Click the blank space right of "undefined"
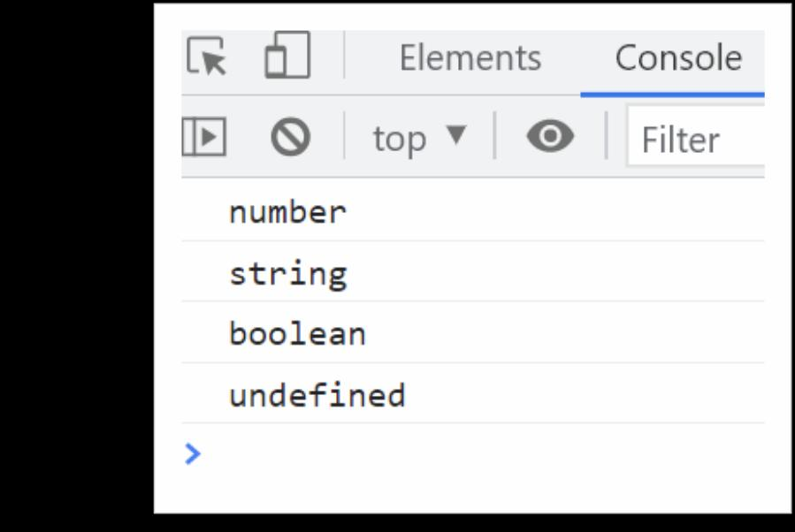The image size is (795, 532). pyautogui.click(x=584, y=395)
